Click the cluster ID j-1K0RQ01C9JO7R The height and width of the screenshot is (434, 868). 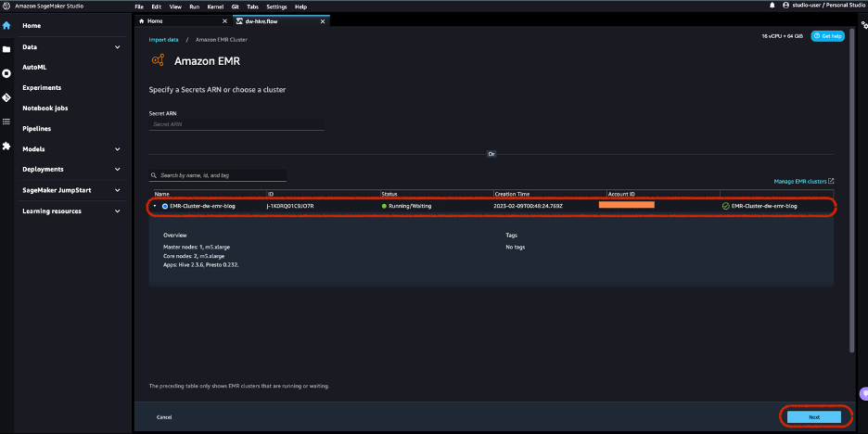[x=290, y=206]
